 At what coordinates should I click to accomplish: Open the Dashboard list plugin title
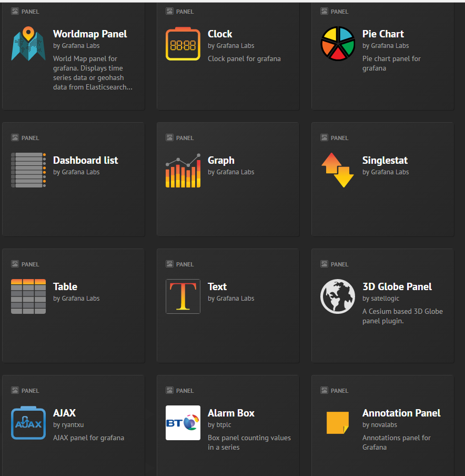click(86, 160)
